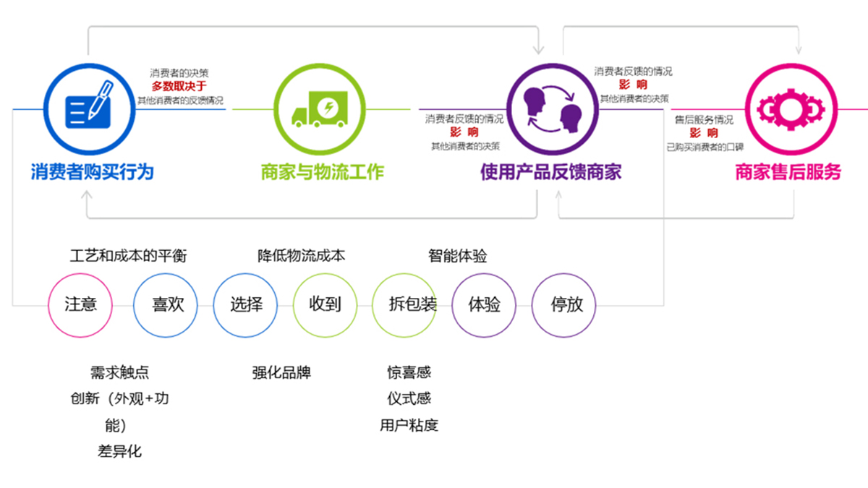
Task: Select the 商家售后服务 heading
Action: coord(788,172)
